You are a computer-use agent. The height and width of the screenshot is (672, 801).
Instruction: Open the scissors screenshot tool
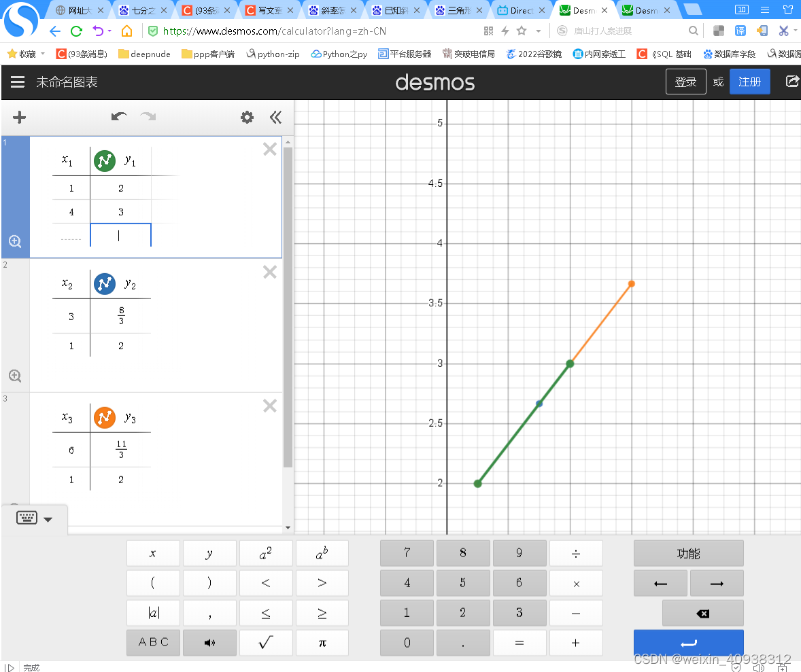pyautogui.click(x=783, y=31)
